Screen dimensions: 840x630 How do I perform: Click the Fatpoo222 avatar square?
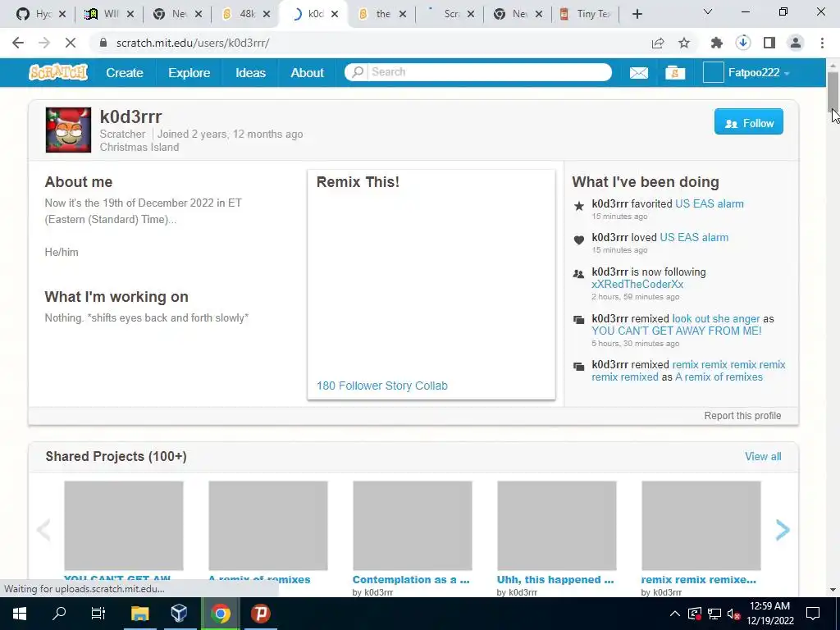(713, 72)
